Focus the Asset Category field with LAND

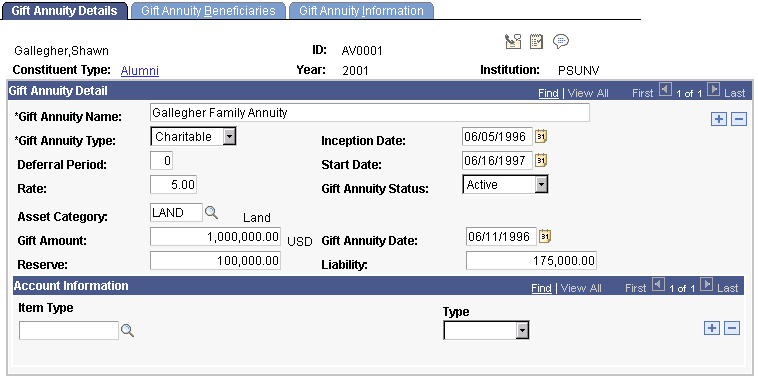click(x=176, y=213)
